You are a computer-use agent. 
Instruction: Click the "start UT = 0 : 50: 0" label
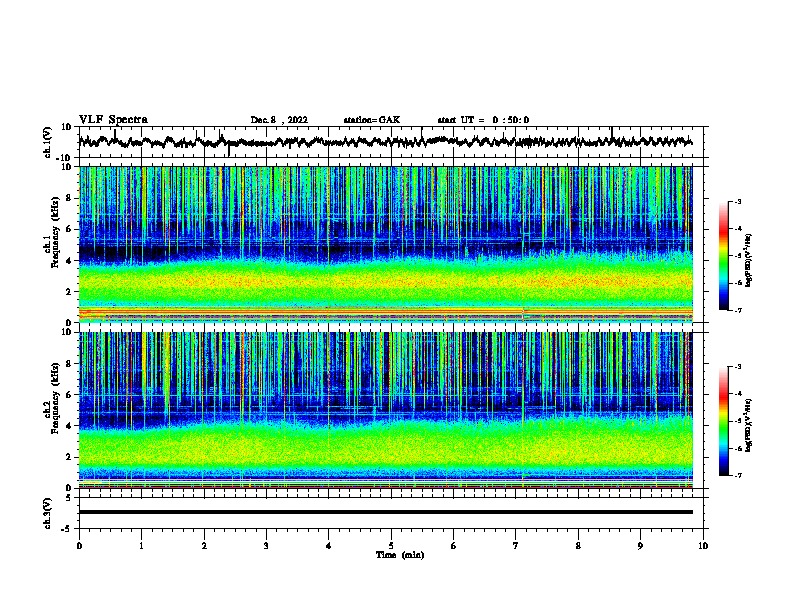(x=483, y=120)
